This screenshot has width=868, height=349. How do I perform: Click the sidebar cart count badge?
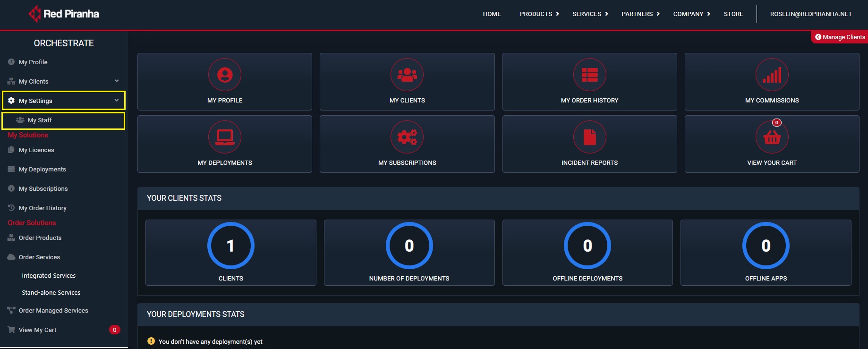point(114,330)
